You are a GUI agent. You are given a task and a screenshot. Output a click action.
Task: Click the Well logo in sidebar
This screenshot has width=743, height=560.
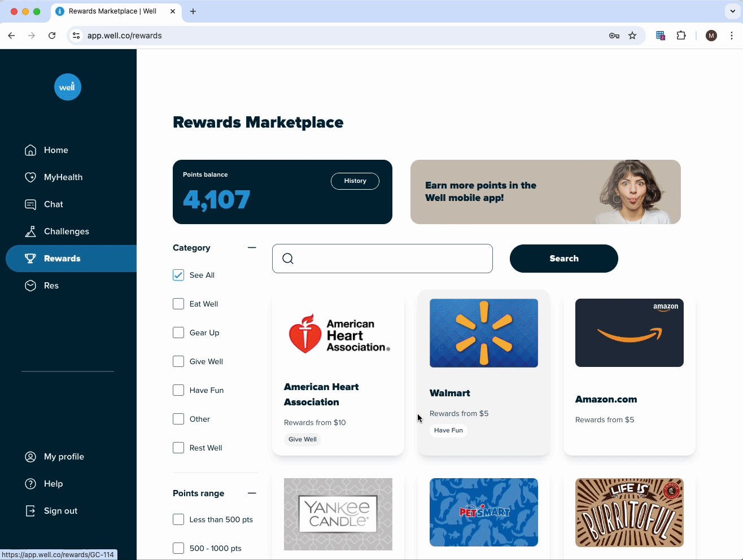click(68, 87)
